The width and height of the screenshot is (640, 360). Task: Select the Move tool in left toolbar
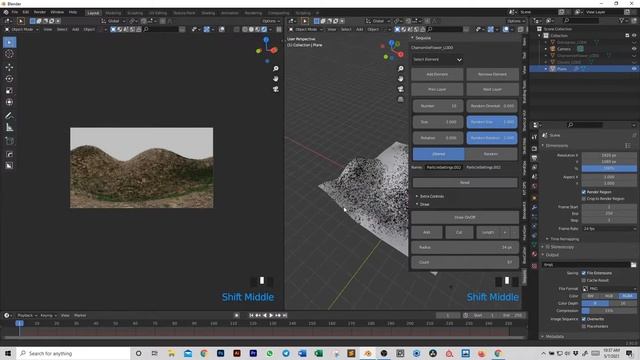click(x=9, y=67)
